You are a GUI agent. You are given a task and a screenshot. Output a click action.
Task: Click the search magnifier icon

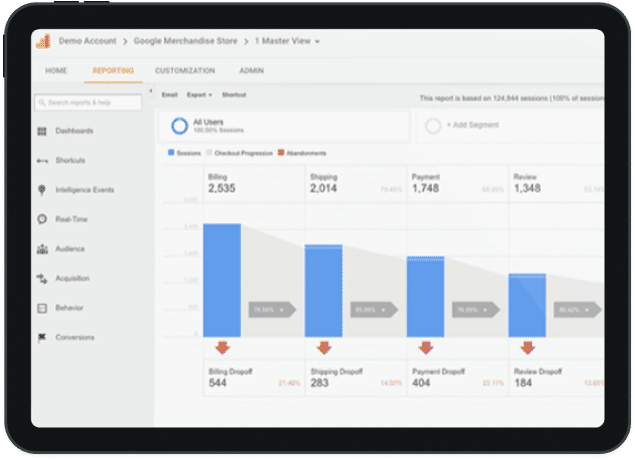click(41, 103)
